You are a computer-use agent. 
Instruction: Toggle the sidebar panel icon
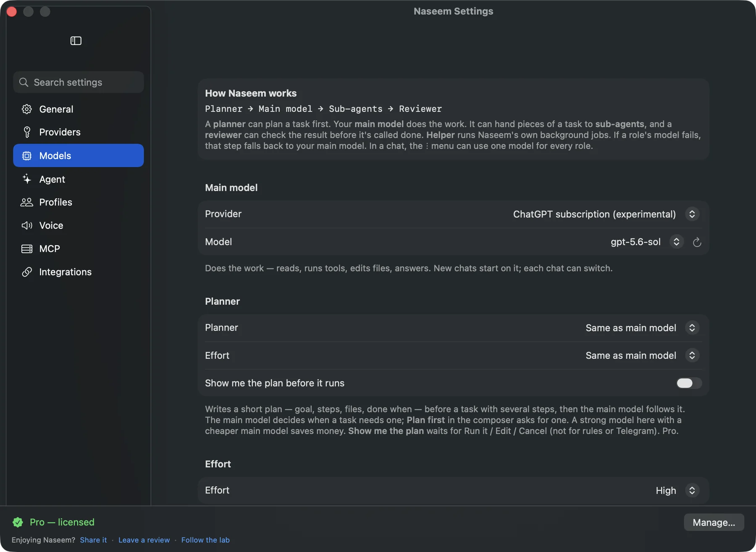click(76, 41)
